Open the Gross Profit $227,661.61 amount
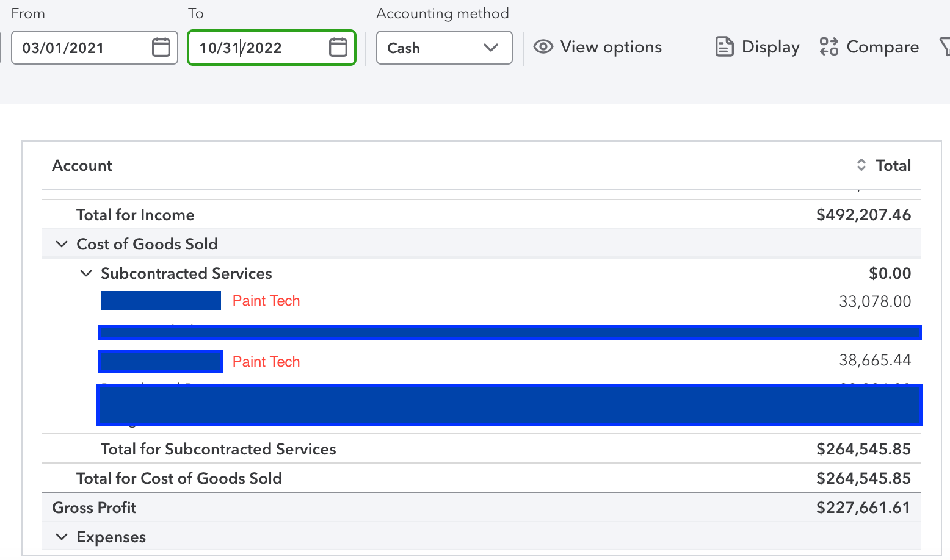Viewport: 950px width, 560px height. pos(863,508)
